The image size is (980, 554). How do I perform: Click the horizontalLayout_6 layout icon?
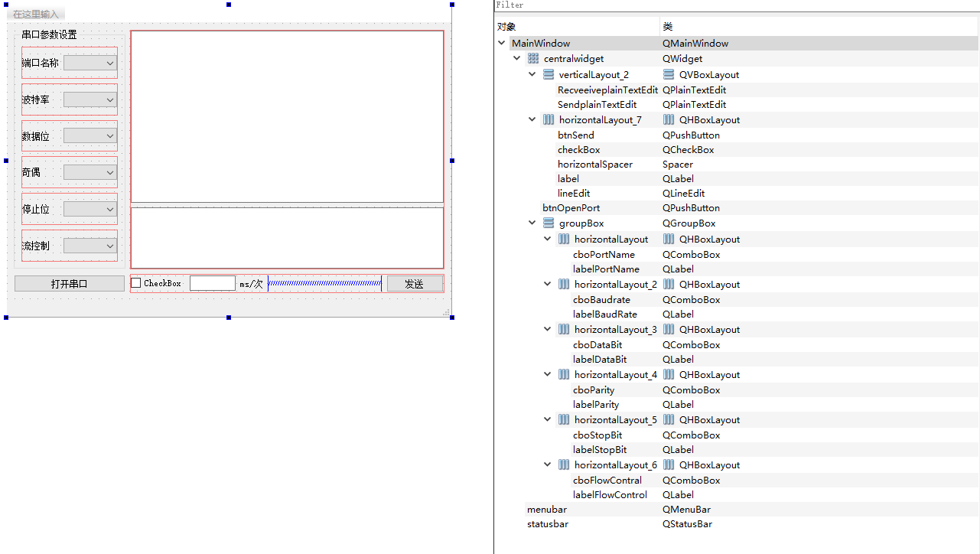(x=564, y=465)
